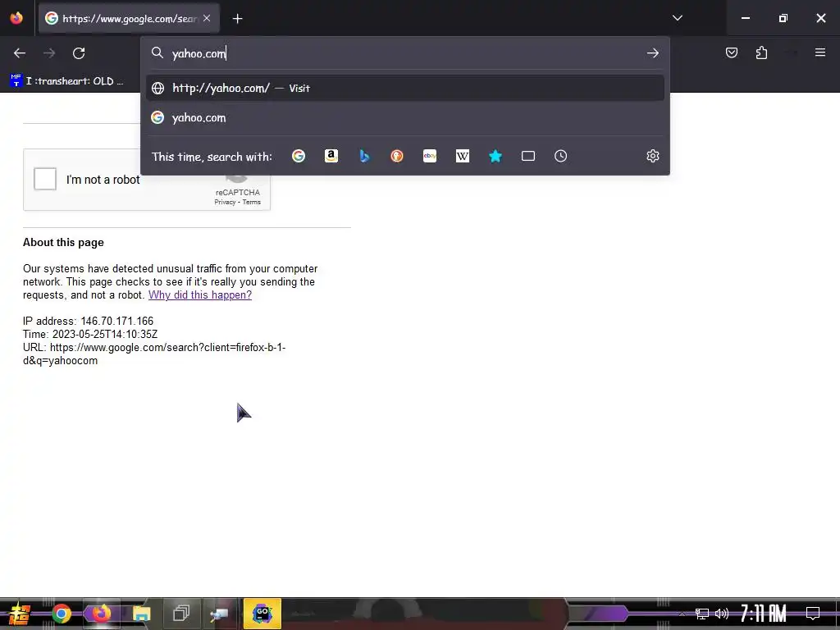Search this time with eBay

click(x=430, y=156)
